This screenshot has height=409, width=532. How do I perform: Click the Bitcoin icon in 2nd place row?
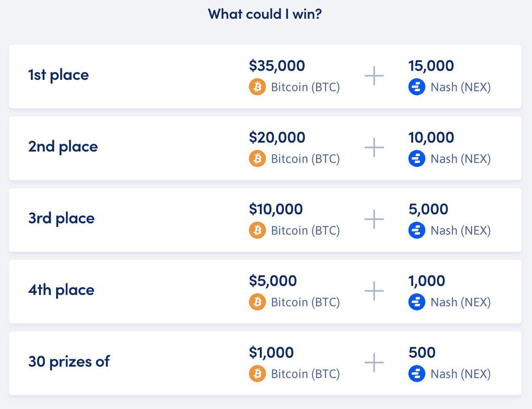(x=257, y=159)
